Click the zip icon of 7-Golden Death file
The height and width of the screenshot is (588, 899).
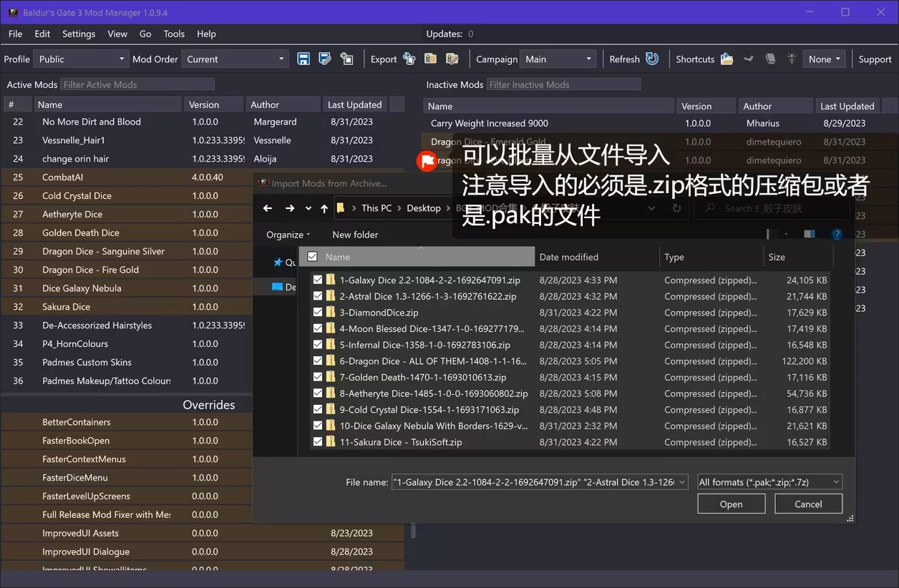pos(331,377)
